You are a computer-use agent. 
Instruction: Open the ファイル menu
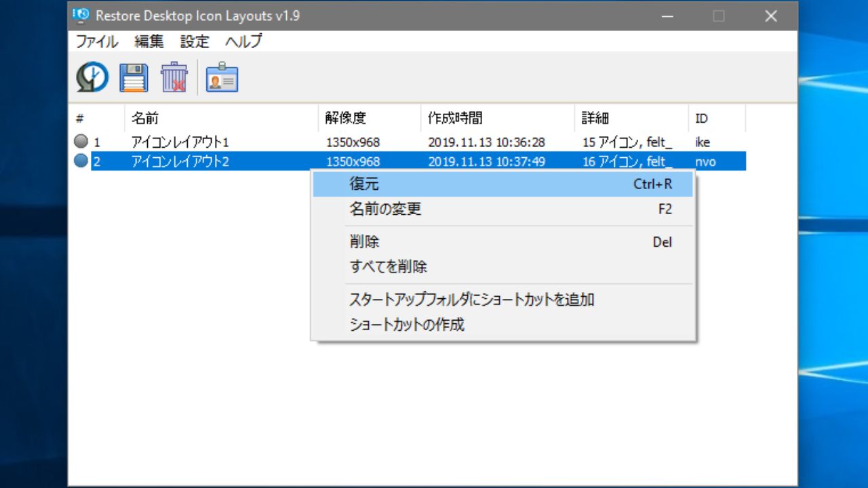[x=96, y=41]
